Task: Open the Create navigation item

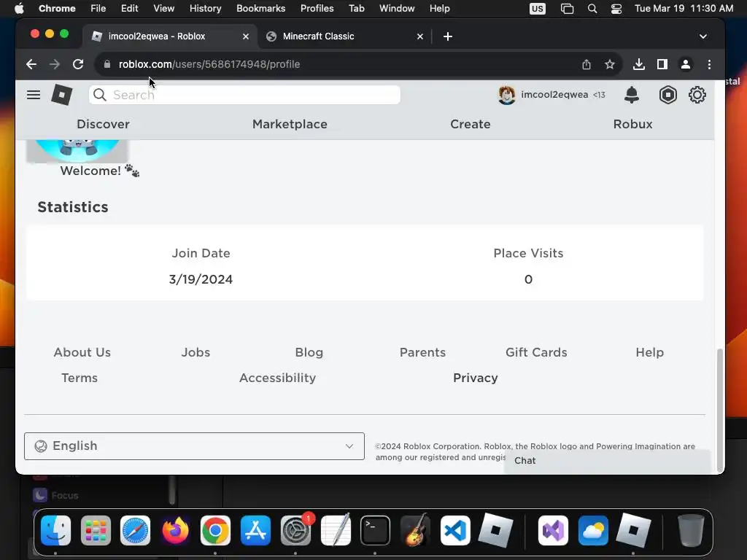Action: point(471,124)
